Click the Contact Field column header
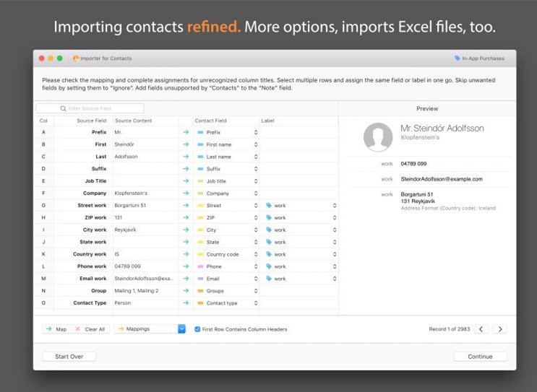The height and width of the screenshot is (392, 537). 210,121
